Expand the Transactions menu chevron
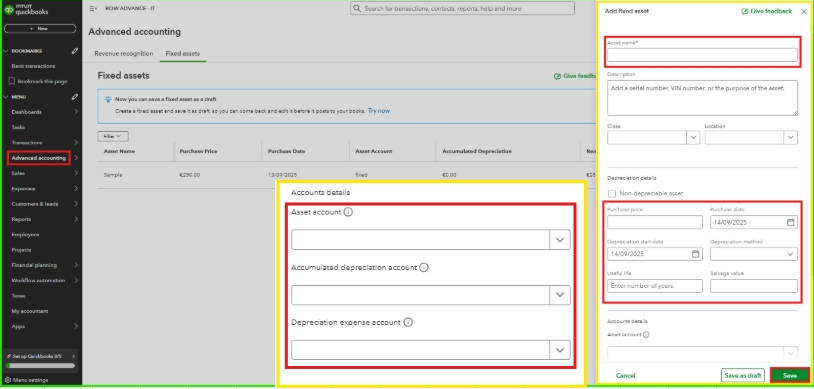The height and width of the screenshot is (389, 814). pos(76,142)
